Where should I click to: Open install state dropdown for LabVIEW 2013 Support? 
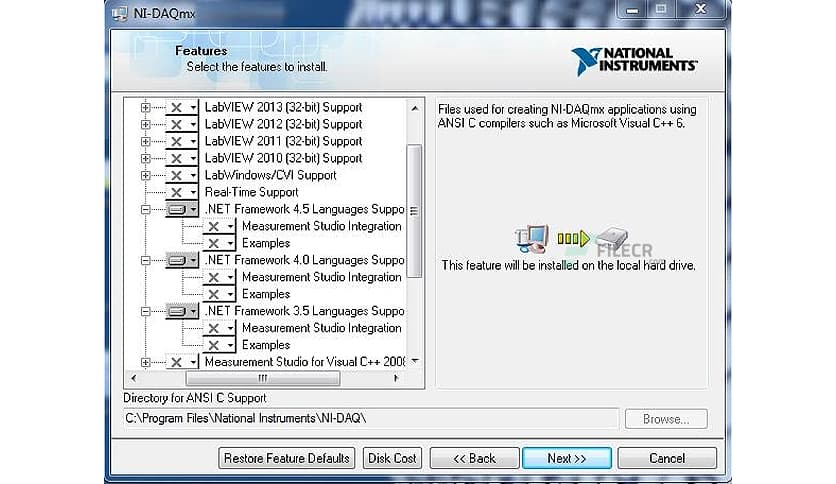coord(192,108)
